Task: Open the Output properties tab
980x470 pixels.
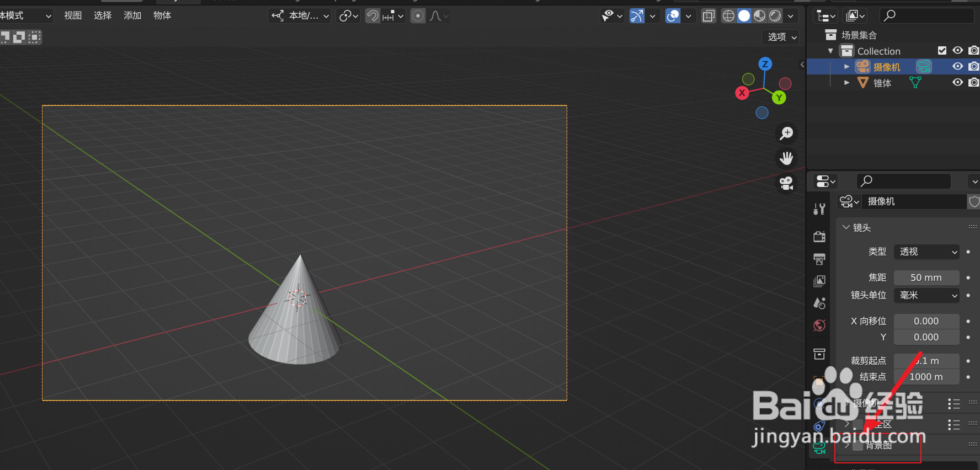Action: (x=819, y=259)
